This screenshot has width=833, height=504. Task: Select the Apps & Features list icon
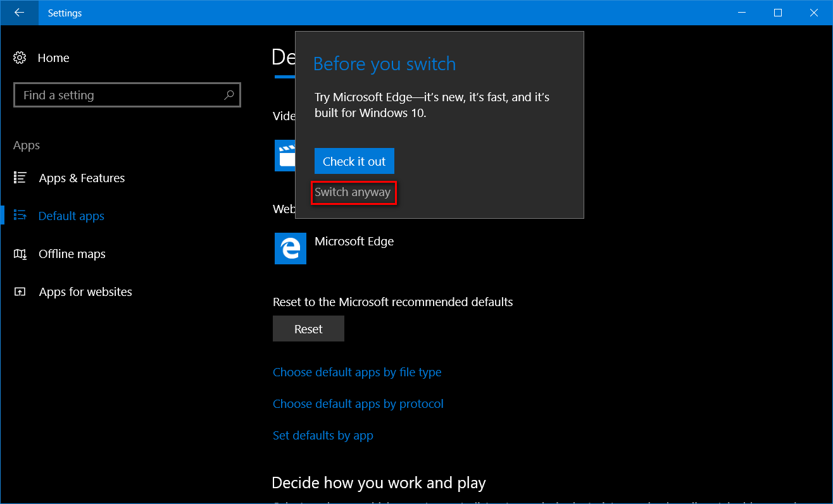[20, 178]
